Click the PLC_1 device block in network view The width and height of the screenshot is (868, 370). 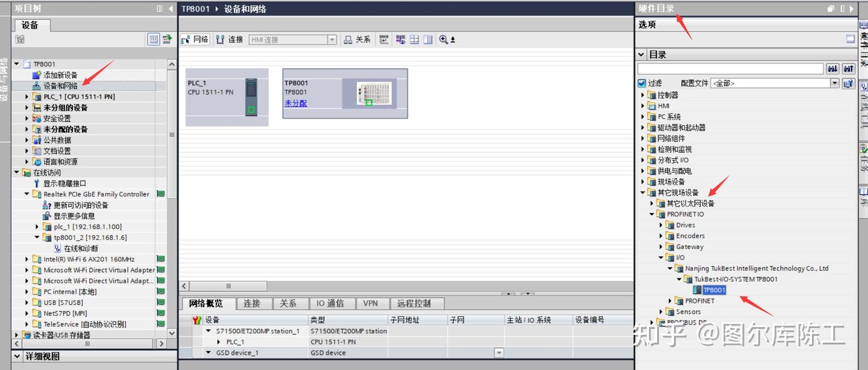pyautogui.click(x=227, y=97)
